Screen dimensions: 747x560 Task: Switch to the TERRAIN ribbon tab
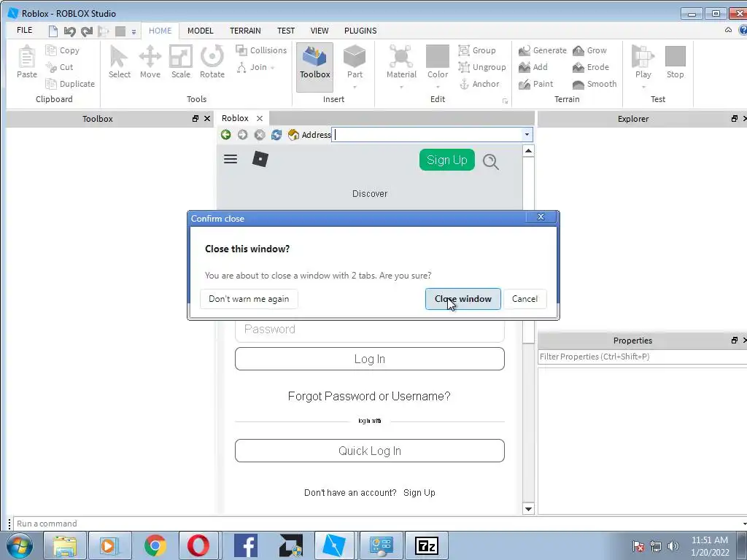[x=245, y=31]
